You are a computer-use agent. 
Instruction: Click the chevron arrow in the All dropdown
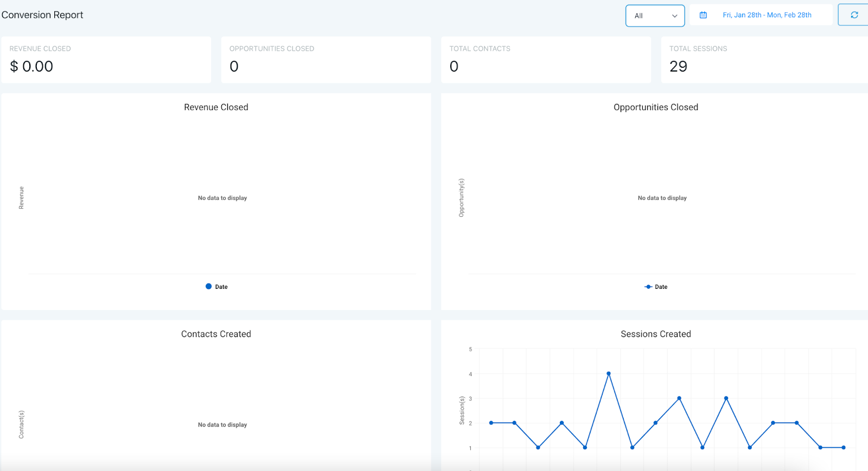click(x=674, y=16)
